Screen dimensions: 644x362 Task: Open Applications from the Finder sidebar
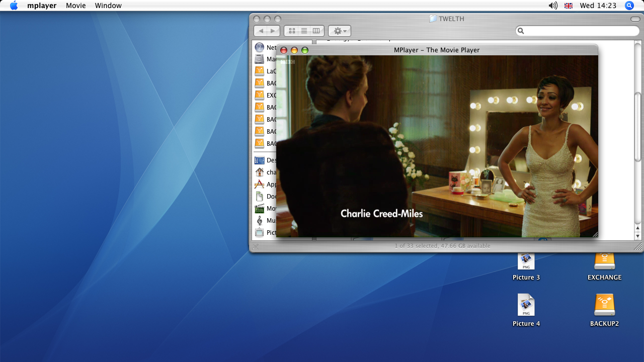pyautogui.click(x=266, y=184)
